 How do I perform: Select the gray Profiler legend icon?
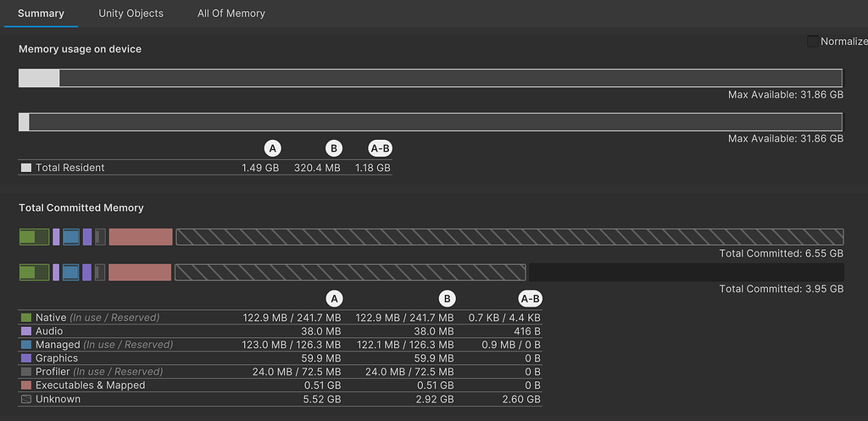25,372
